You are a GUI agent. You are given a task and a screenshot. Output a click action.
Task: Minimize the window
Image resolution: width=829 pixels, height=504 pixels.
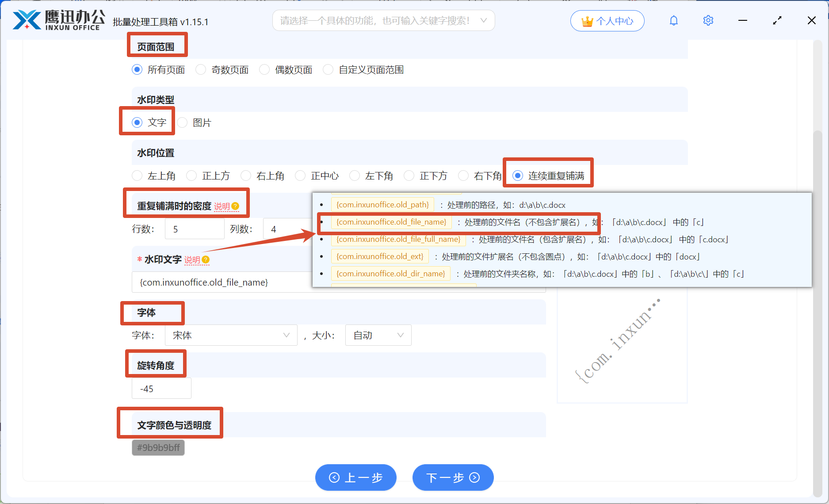click(x=743, y=21)
